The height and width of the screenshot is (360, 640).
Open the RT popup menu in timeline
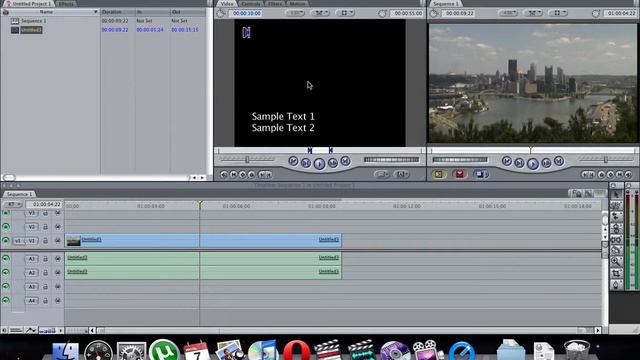click(13, 204)
